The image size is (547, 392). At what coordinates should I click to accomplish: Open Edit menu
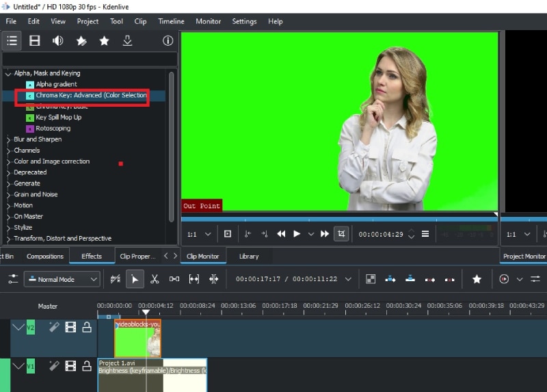(34, 21)
